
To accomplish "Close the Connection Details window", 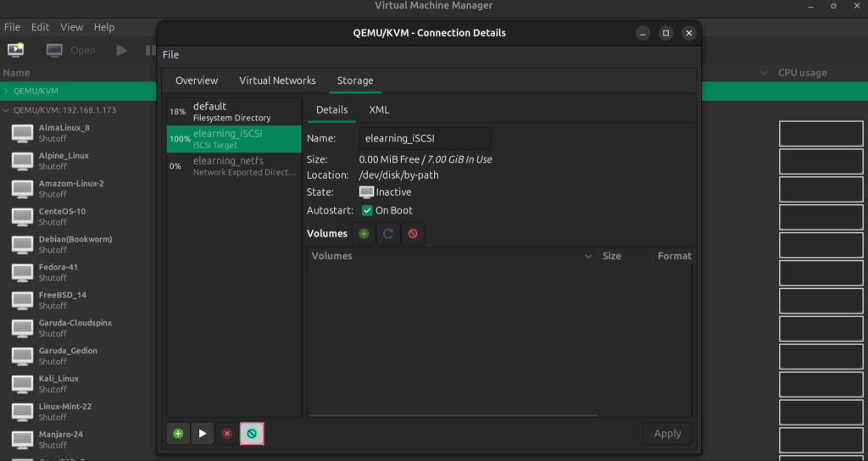I will point(689,33).
